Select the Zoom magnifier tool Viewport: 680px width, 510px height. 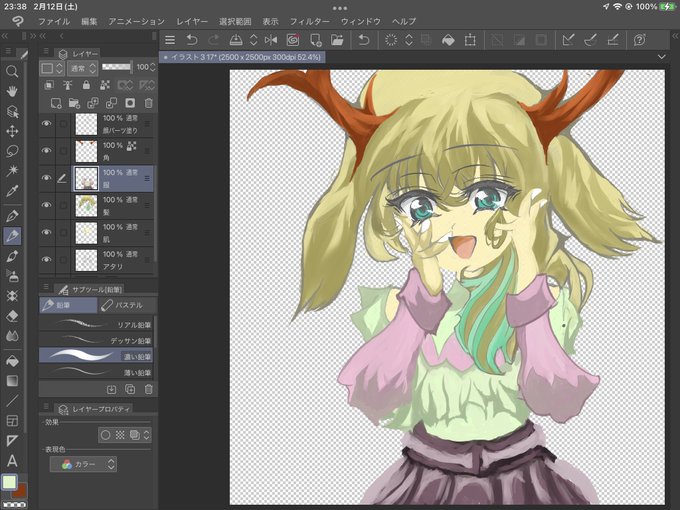(x=12, y=71)
